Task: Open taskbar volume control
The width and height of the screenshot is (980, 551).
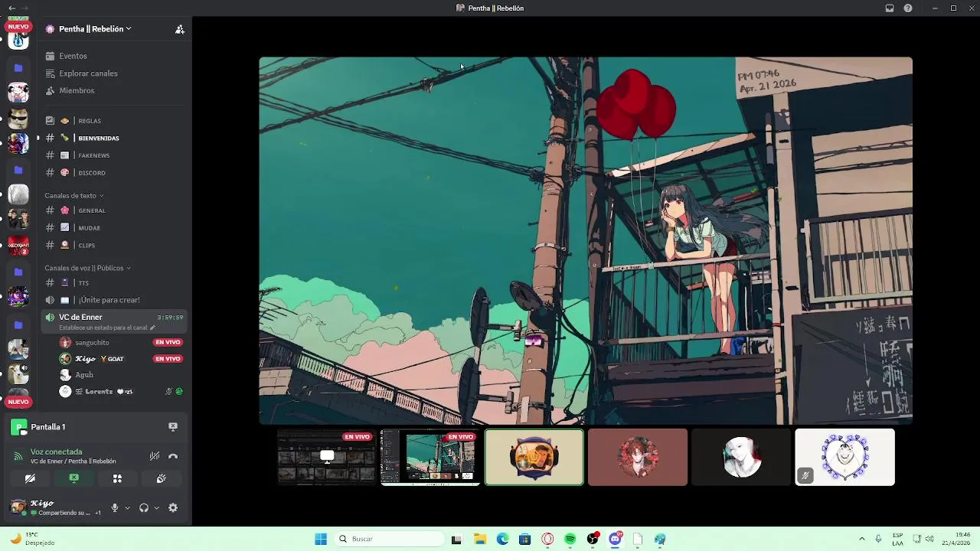Action: point(929,540)
